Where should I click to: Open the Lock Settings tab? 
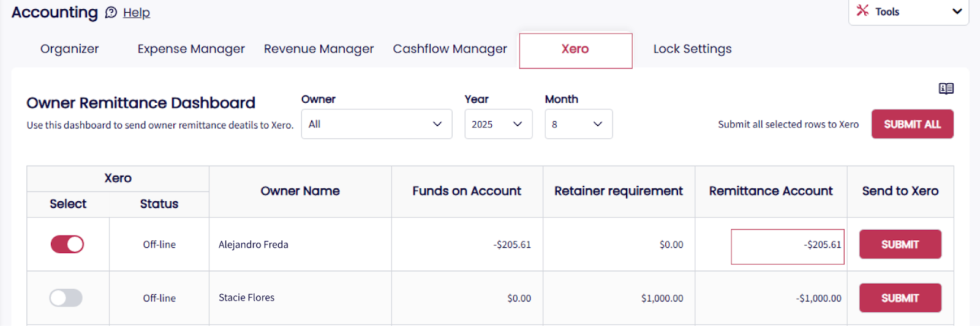[692, 49]
